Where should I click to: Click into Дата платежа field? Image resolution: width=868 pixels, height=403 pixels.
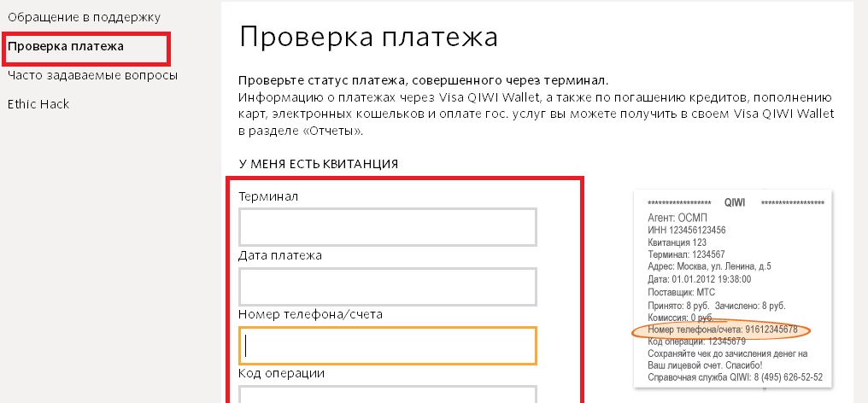388,286
